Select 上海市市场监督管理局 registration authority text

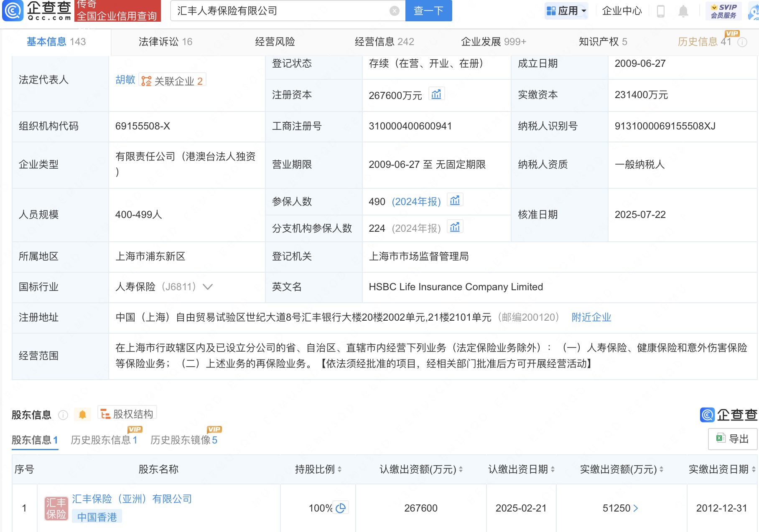tap(419, 256)
